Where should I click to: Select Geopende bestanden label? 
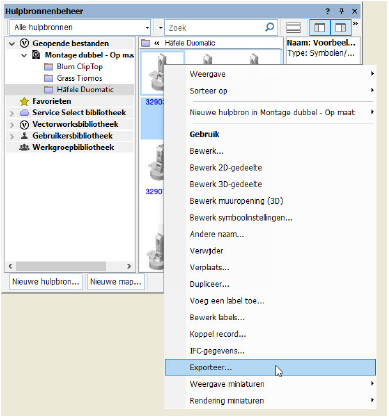[x=70, y=43]
